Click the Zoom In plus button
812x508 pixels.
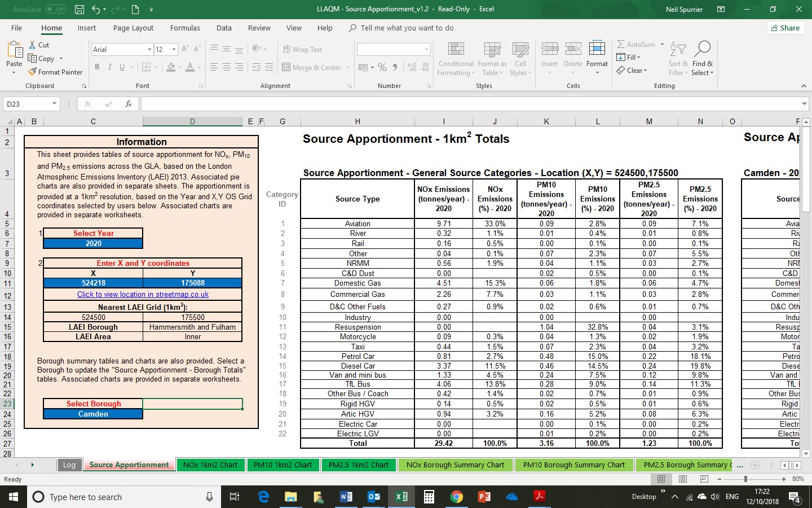[784, 479]
